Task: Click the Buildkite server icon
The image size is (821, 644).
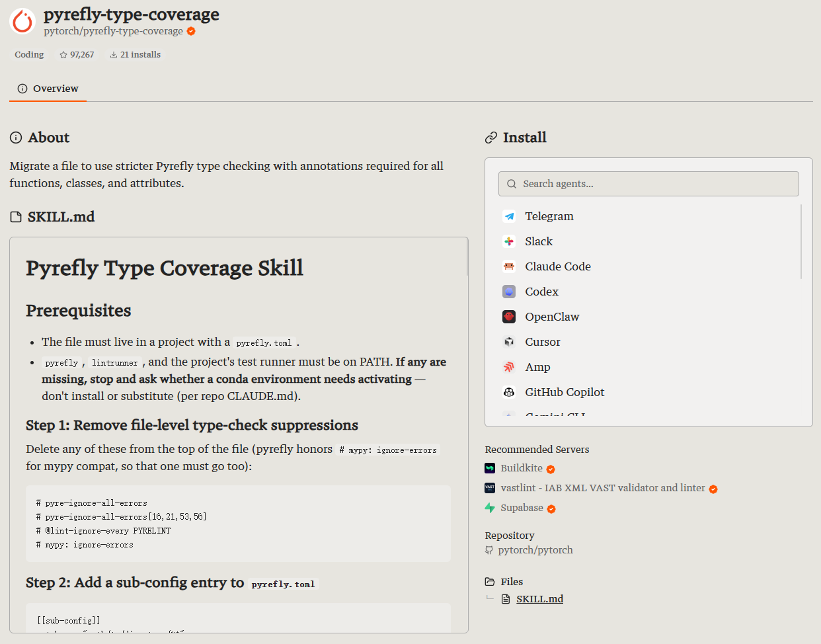Action: [490, 468]
